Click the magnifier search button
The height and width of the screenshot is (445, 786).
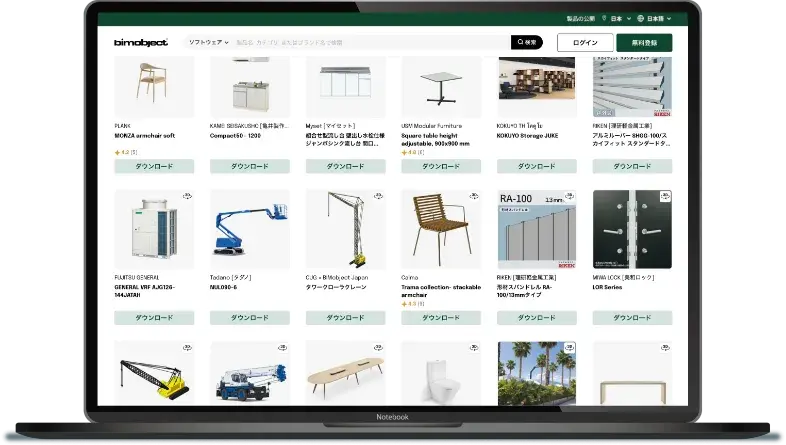[x=527, y=43]
